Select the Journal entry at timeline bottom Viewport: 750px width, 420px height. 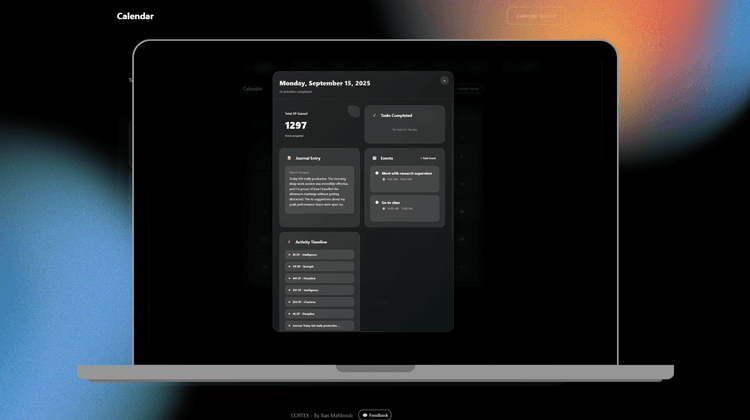[319, 325]
